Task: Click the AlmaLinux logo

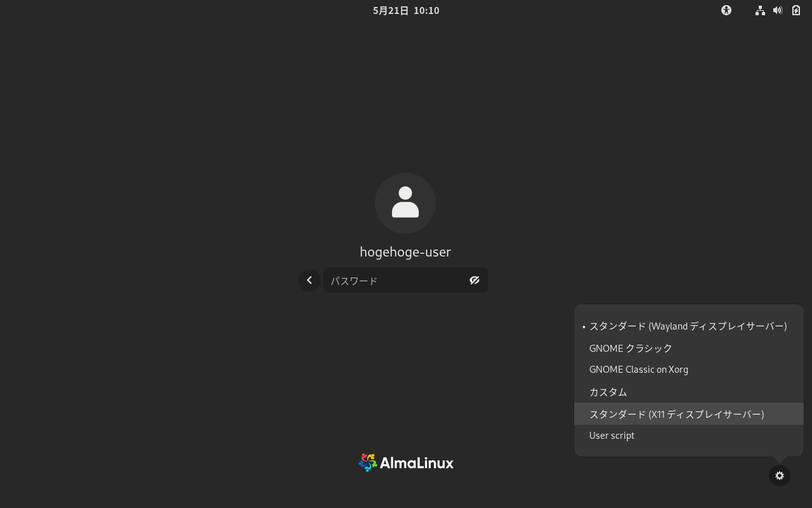Action: [406, 462]
